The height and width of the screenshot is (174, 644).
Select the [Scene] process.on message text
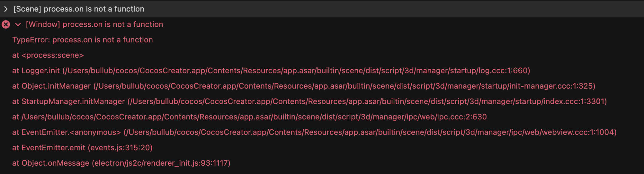pos(79,9)
